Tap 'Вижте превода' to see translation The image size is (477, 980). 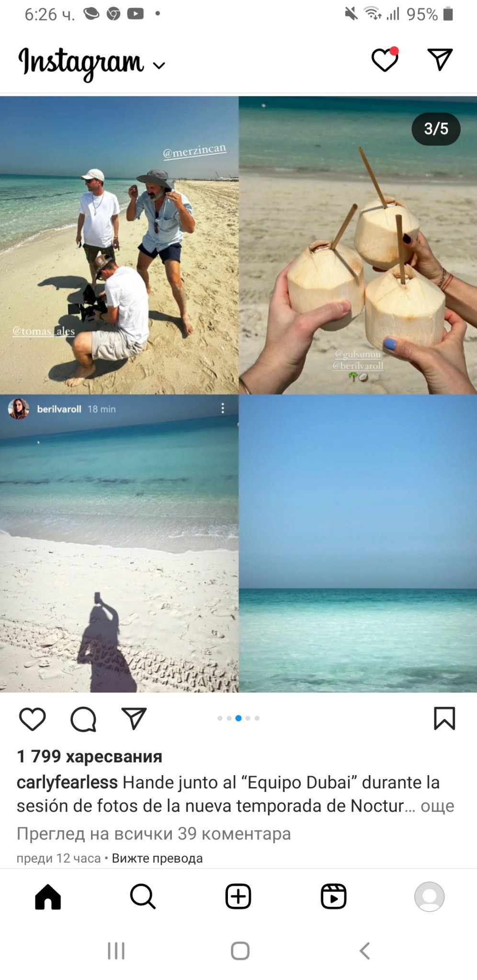pyautogui.click(x=157, y=858)
